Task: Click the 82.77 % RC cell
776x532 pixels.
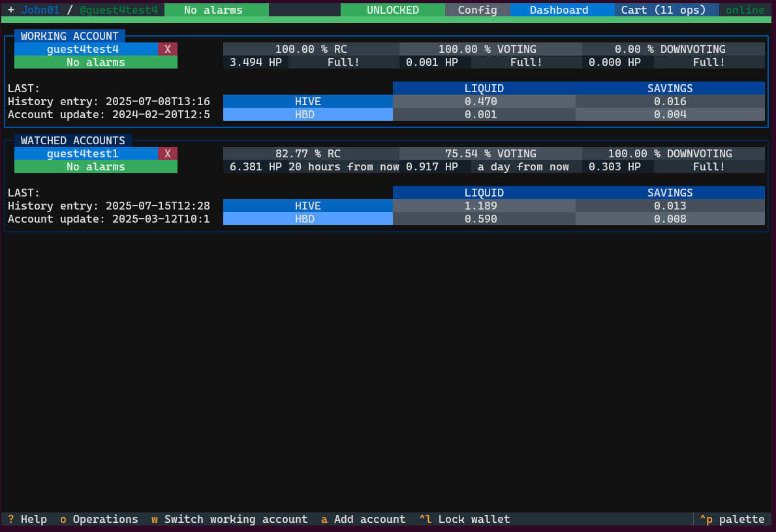Action: click(x=311, y=153)
